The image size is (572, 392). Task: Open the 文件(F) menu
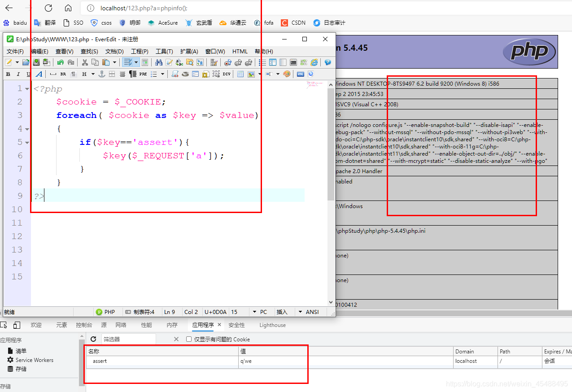click(15, 51)
